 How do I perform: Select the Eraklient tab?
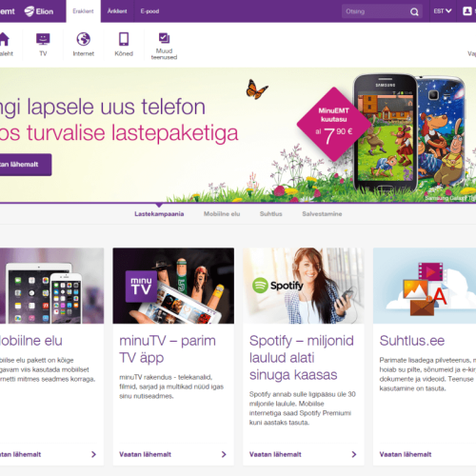click(x=83, y=11)
